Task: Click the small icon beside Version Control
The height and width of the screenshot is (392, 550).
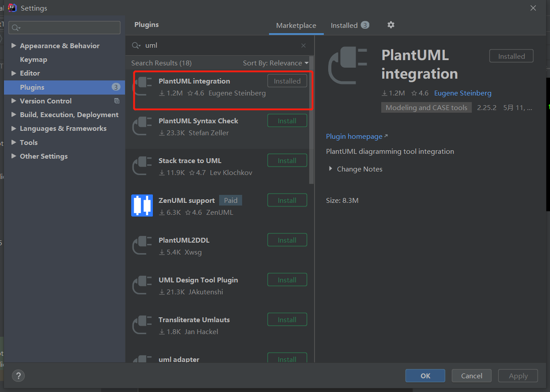Action: (117, 101)
